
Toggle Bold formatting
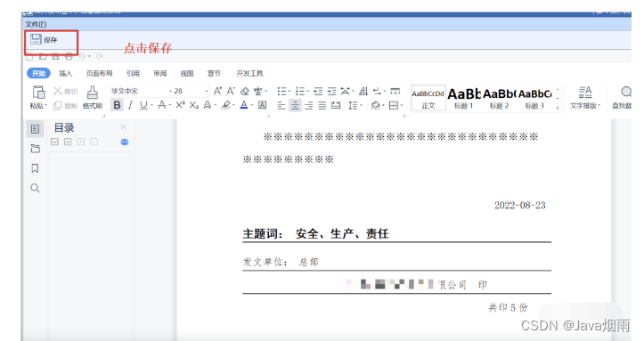(117, 105)
